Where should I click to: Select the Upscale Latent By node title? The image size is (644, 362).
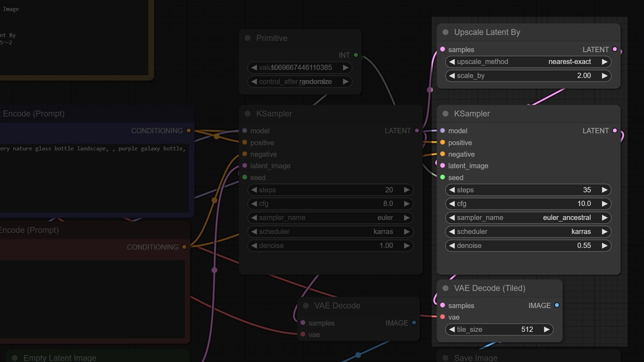click(487, 32)
